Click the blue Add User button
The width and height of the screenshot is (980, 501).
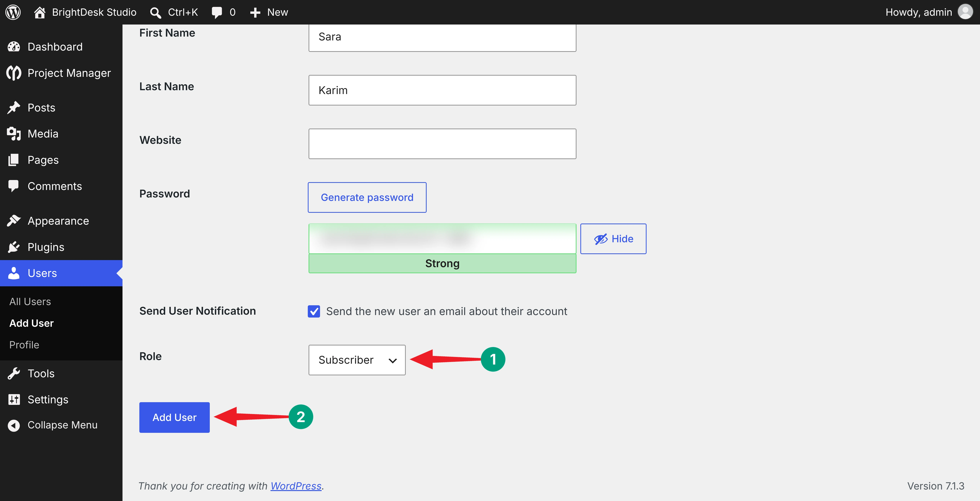(x=175, y=417)
